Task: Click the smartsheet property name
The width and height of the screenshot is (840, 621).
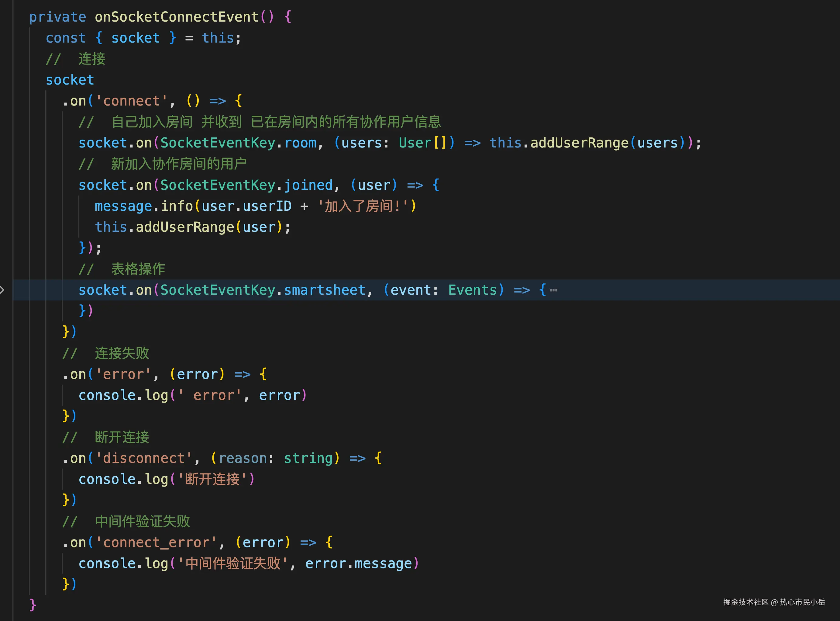Action: point(325,290)
